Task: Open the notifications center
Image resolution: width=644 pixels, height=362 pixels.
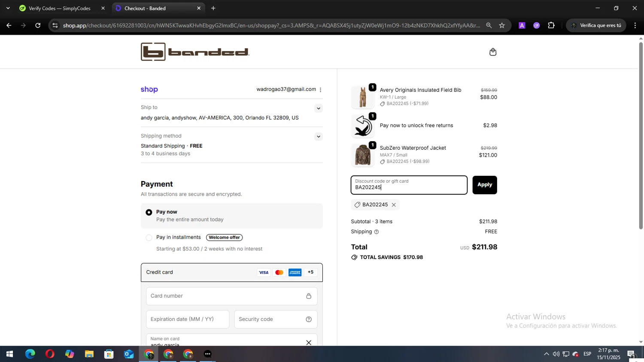Action: (631, 354)
